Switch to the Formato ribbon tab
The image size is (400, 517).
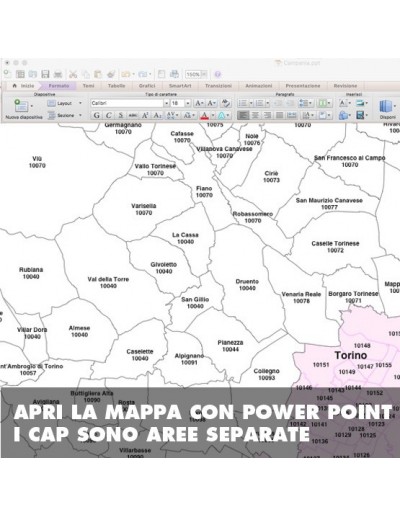pos(59,86)
